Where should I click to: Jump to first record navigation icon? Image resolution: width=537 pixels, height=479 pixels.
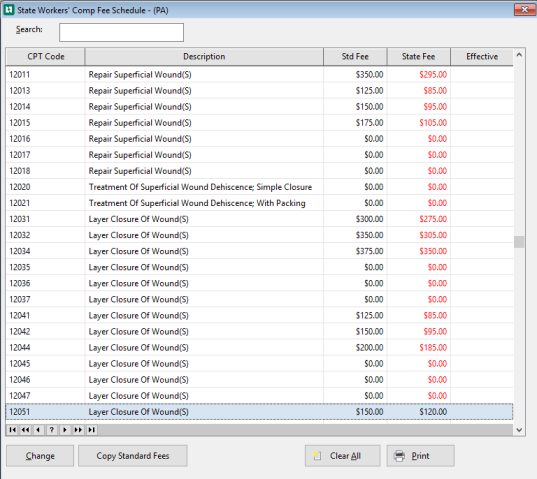click(x=12, y=430)
